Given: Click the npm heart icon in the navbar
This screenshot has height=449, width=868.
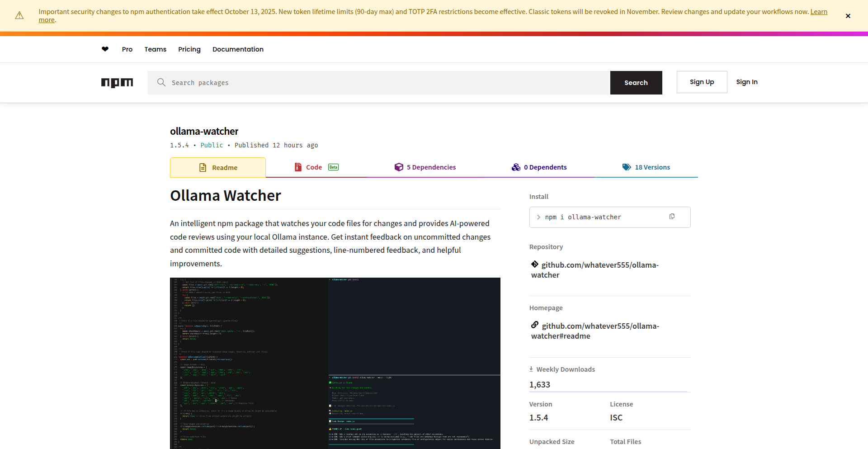Looking at the screenshot, I should 105,49.
